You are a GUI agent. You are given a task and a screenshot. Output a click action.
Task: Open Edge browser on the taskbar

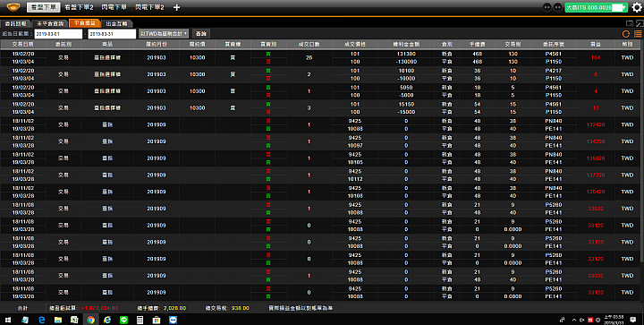click(41, 320)
